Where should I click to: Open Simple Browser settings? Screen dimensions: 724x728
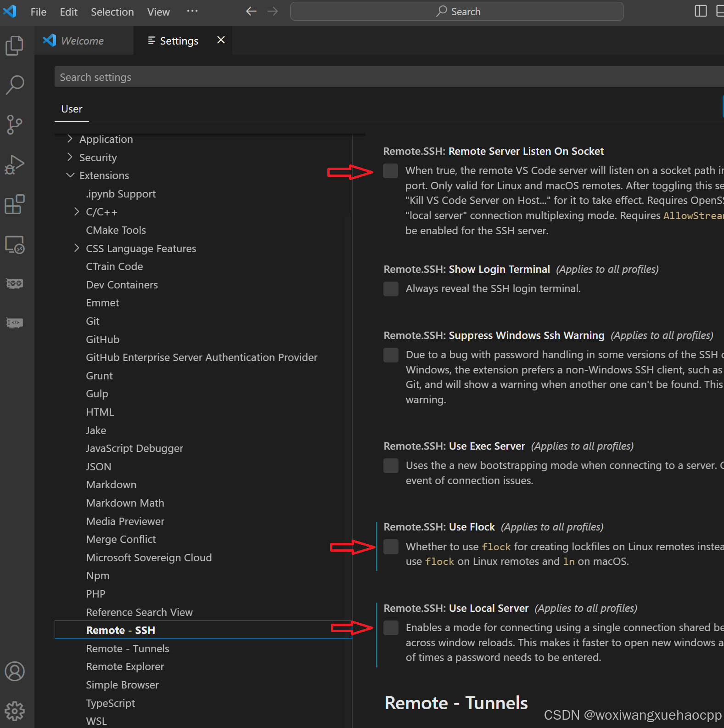[122, 685]
